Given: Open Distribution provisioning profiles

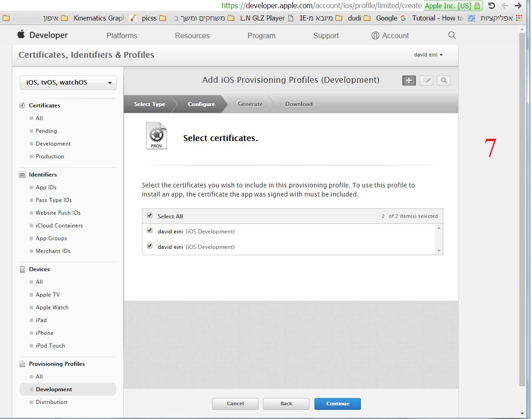Looking at the screenshot, I should point(51,402).
